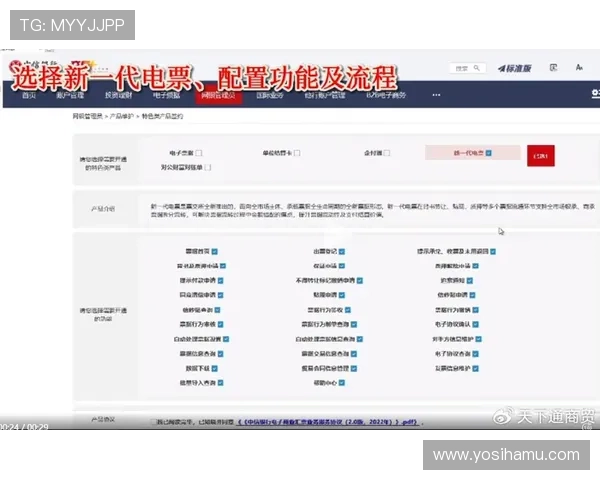Toggle 贸易合同信息管理 checkbox

[x=354, y=369]
